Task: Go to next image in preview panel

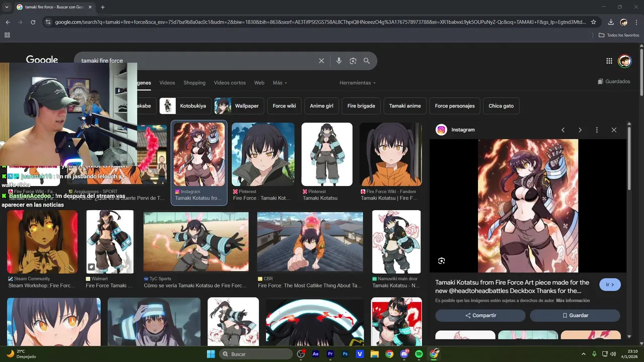Action: pos(580,130)
